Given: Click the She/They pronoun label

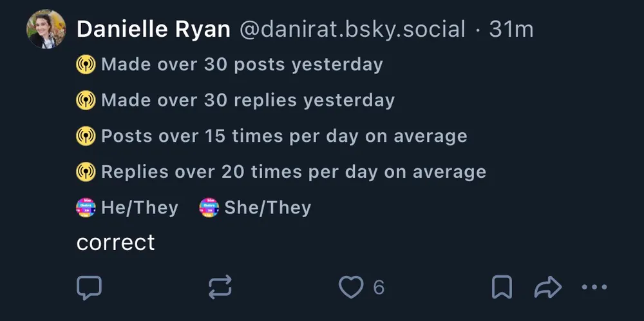Looking at the screenshot, I should click(x=267, y=208).
